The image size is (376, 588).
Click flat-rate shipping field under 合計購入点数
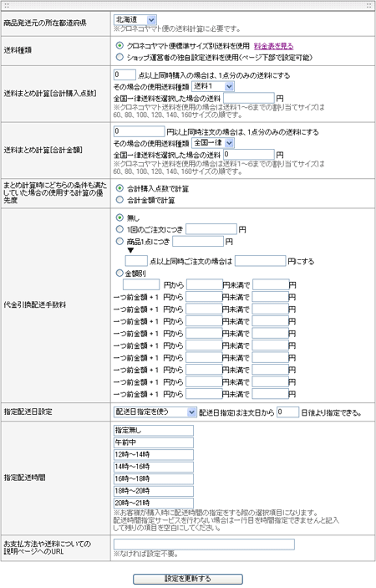click(x=249, y=98)
